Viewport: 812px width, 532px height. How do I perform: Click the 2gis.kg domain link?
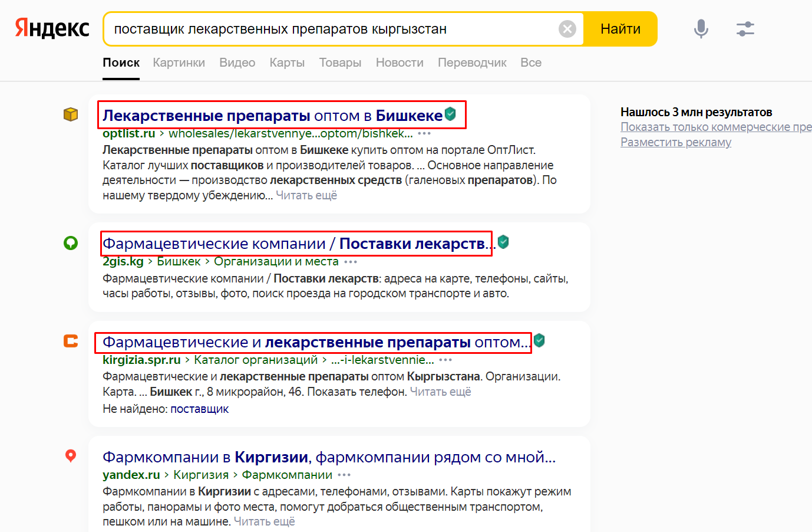[123, 261]
